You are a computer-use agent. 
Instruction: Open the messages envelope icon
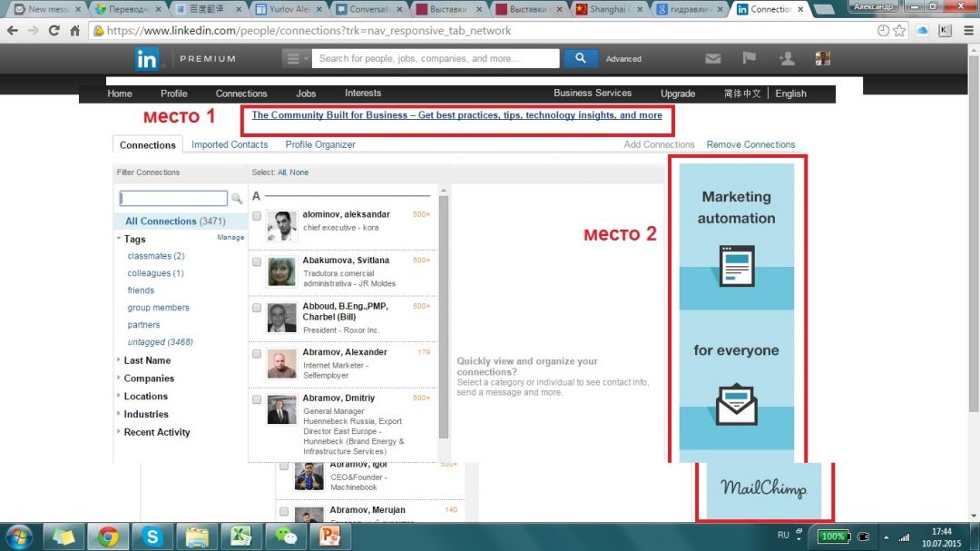[713, 59]
